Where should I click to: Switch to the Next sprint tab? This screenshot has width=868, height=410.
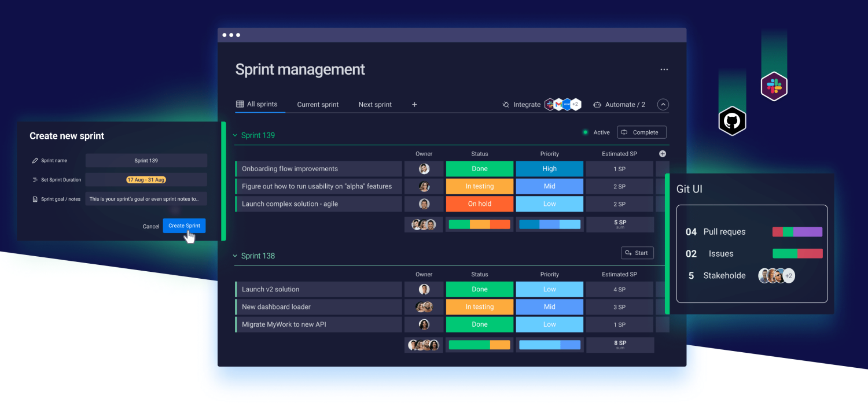[x=375, y=105]
